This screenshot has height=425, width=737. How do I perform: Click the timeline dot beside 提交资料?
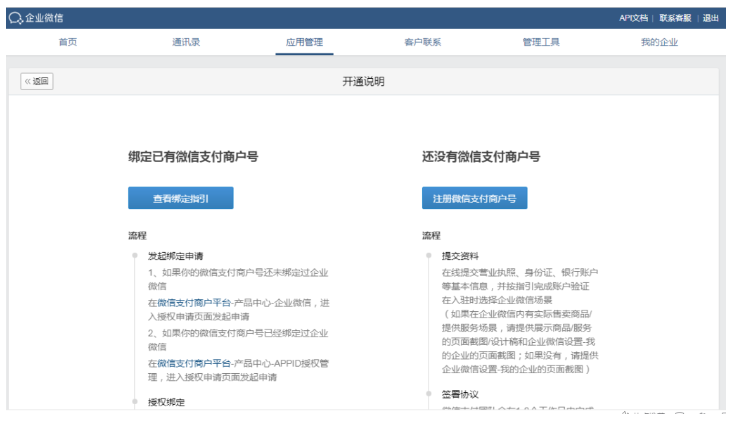click(x=429, y=256)
